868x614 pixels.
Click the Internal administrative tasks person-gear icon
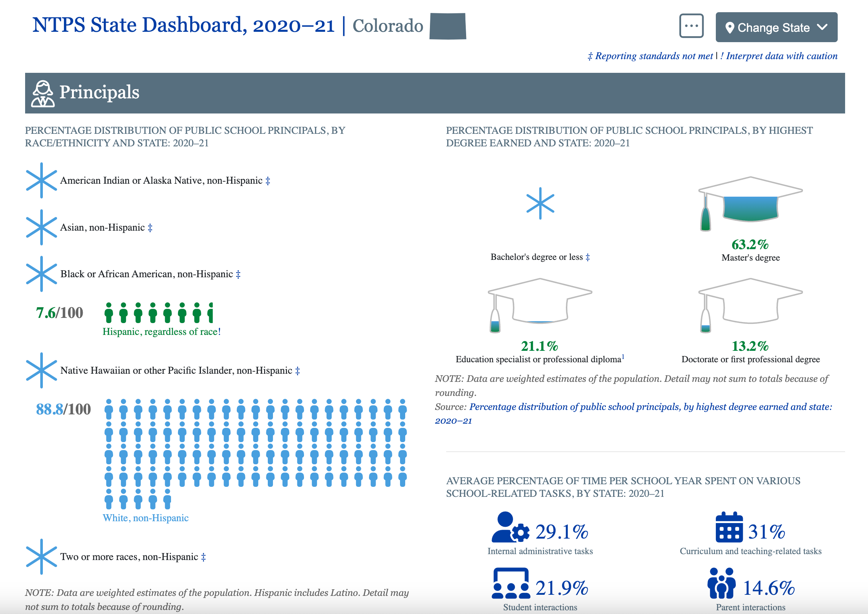click(510, 528)
